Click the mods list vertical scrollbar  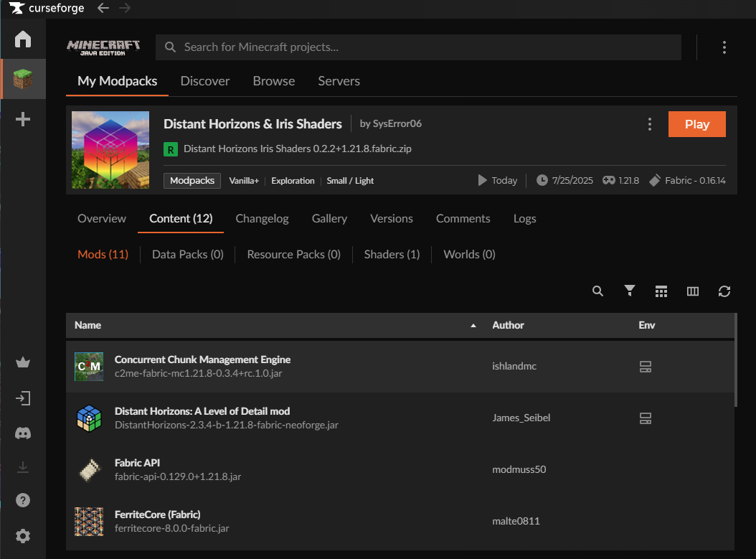tap(736, 360)
